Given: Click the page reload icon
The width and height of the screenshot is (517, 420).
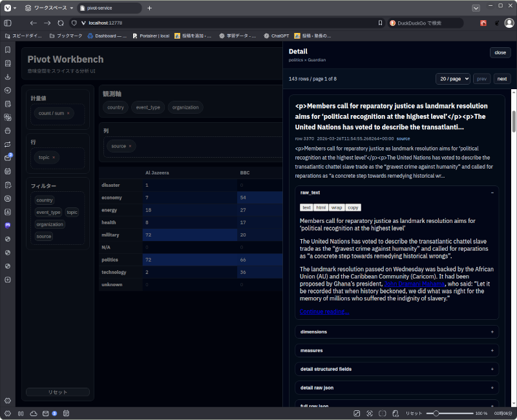Looking at the screenshot, I should pos(61,23).
